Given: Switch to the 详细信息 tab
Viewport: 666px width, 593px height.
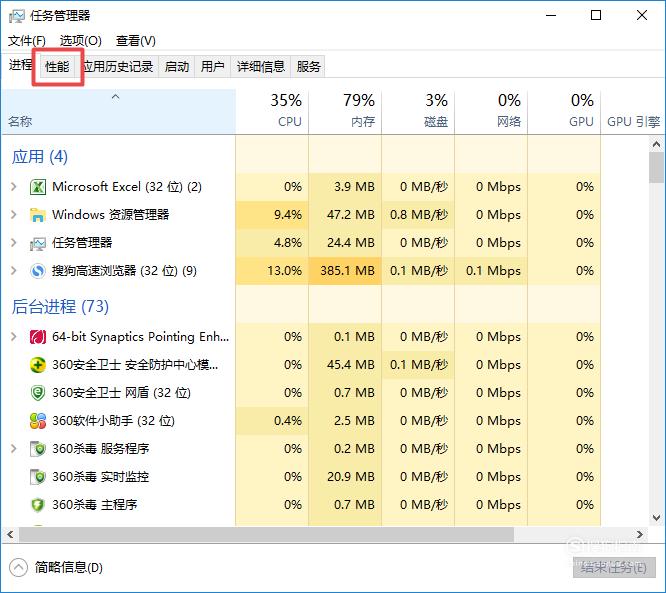Looking at the screenshot, I should point(261,67).
